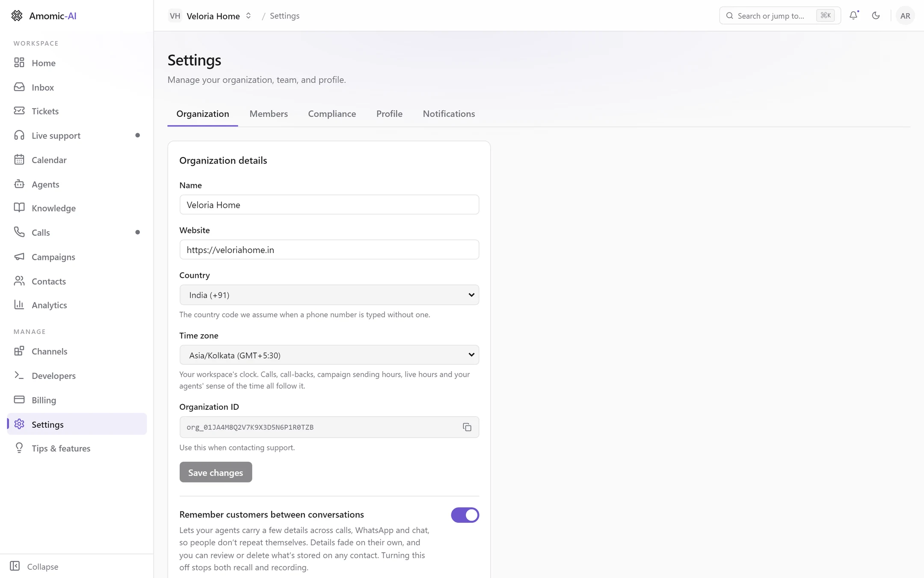Click the Collapse label
Viewport: 924px width, 578px height.
43,566
